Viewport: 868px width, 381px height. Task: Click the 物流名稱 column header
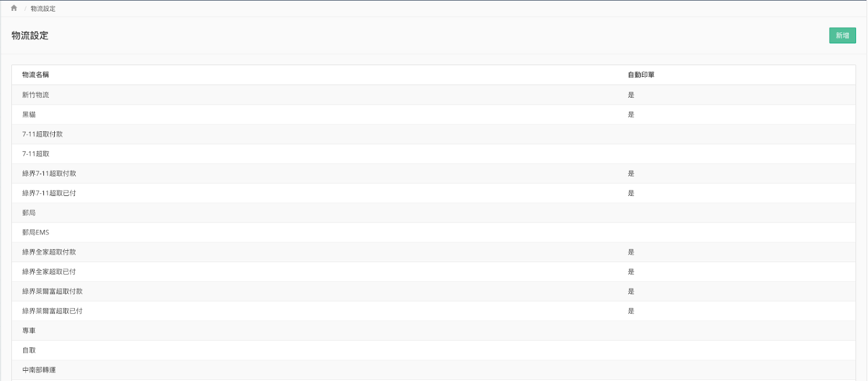tap(35, 75)
